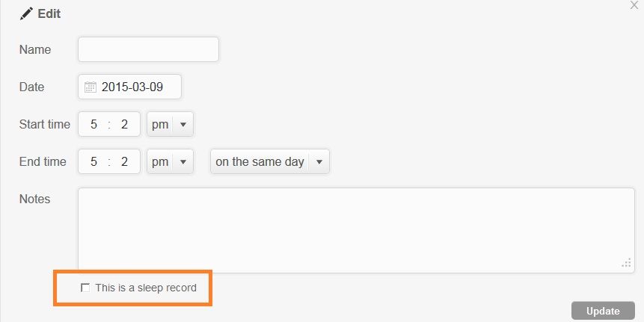Expand the "on the same day" dropdown
This screenshot has height=322, width=644.
269,161
